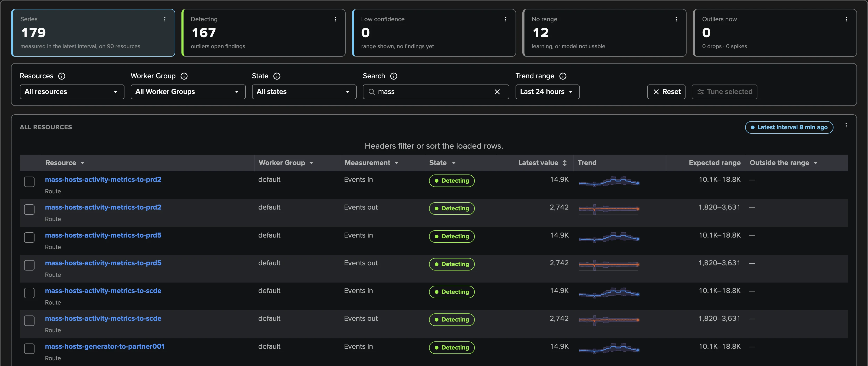Open the Outliers now card kebab menu

tap(847, 19)
